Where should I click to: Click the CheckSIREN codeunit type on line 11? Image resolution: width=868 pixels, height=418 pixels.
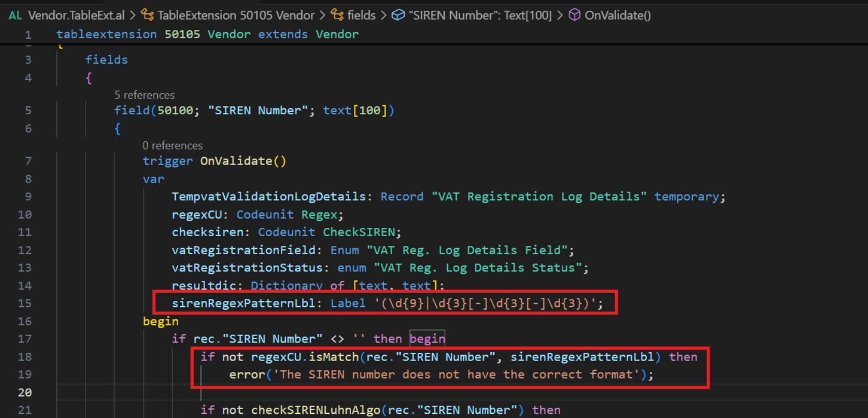click(x=362, y=232)
